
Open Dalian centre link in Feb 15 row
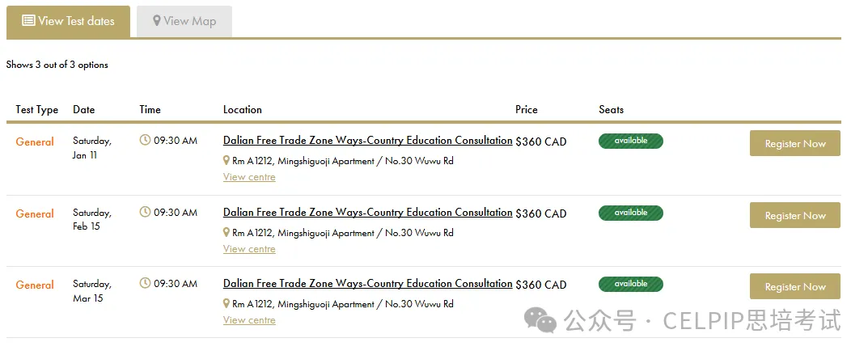(367, 213)
